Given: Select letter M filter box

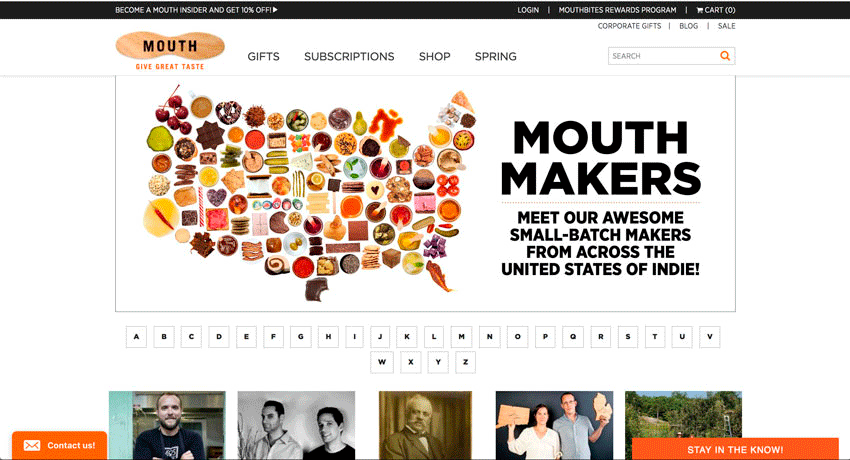Looking at the screenshot, I should pyautogui.click(x=461, y=336).
